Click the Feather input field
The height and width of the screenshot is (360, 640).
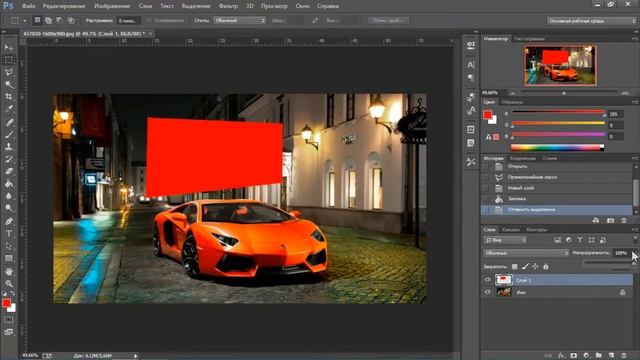[x=129, y=20]
